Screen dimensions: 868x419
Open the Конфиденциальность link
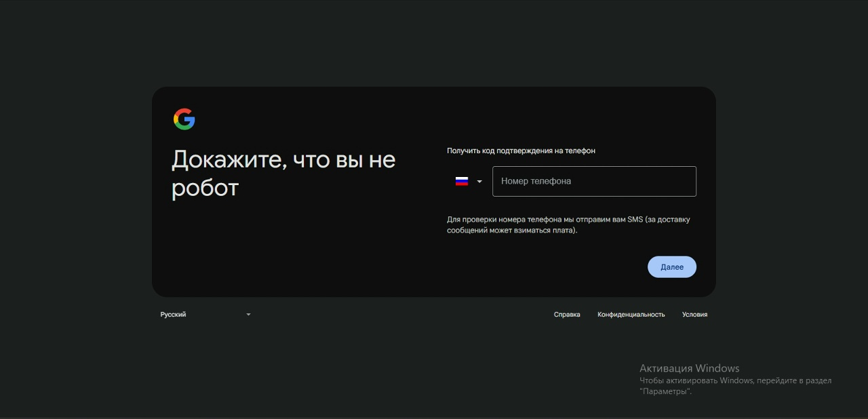click(631, 315)
